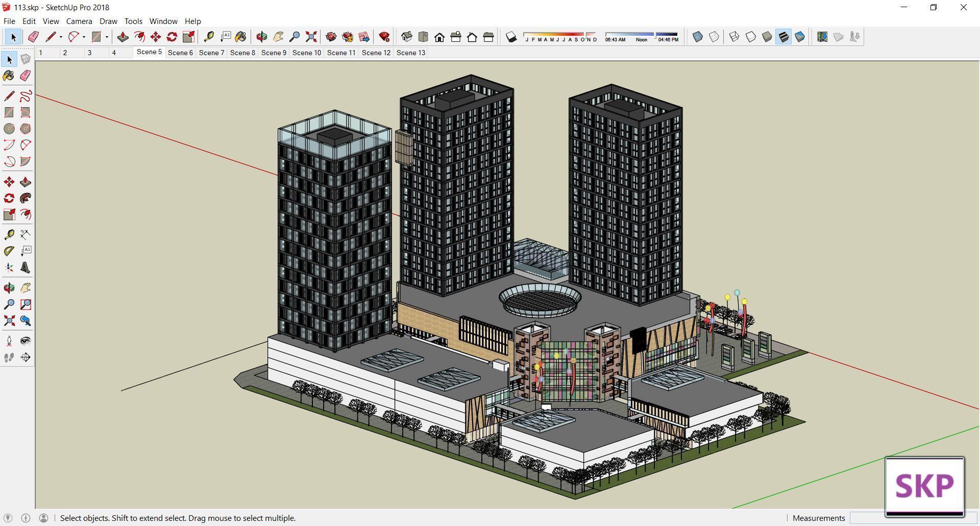Click the Front view house icon

pos(439,37)
